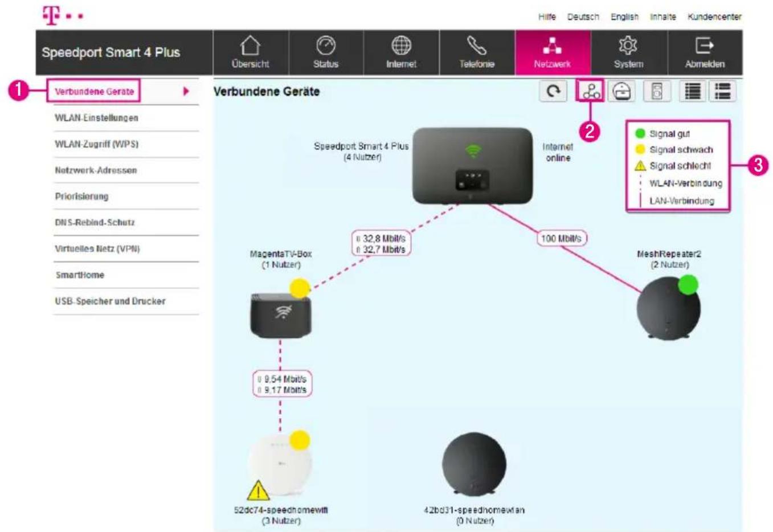Open WLAN-Zugriff (WPS) in sidebar
The image size is (773, 532).
[x=96, y=144]
